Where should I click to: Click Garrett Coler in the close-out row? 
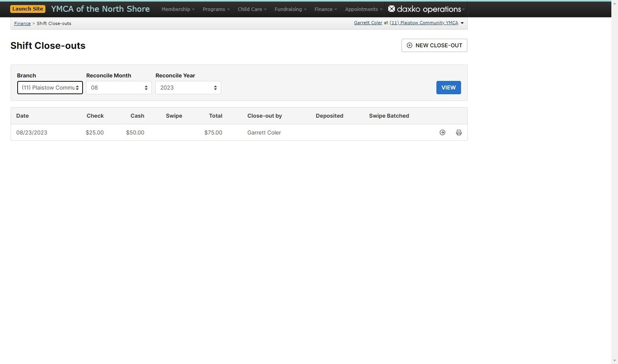(x=264, y=133)
